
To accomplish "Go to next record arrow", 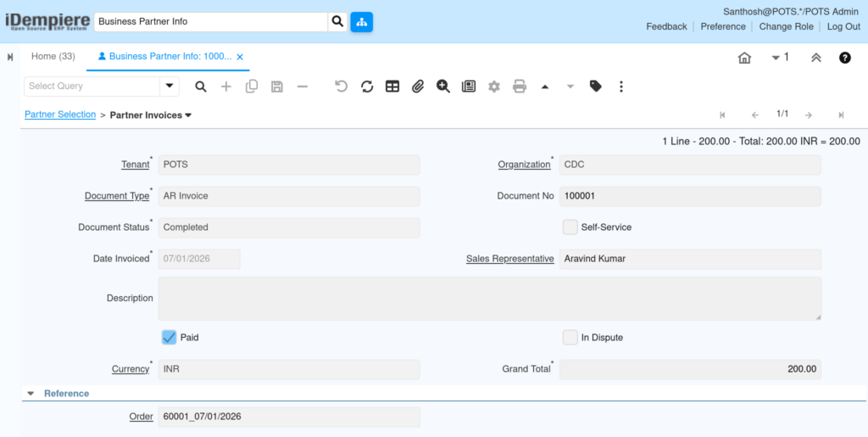I will pyautogui.click(x=808, y=115).
